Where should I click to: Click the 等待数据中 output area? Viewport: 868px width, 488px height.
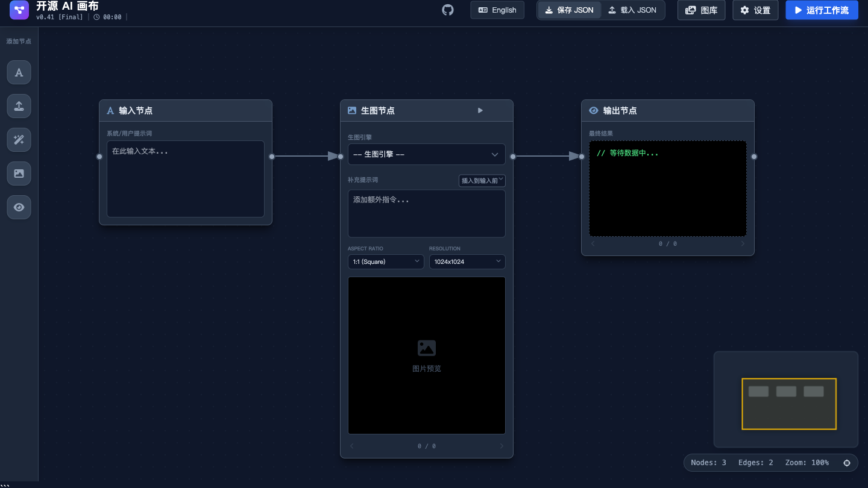[668, 189]
